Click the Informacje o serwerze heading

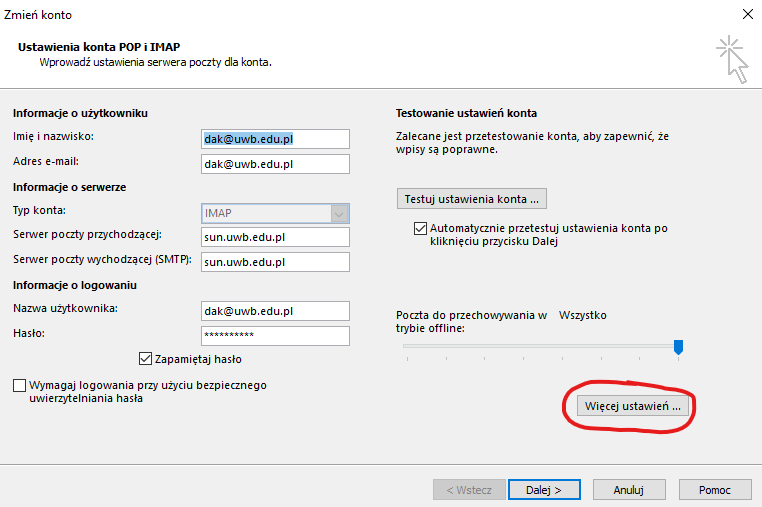pyautogui.click(x=69, y=187)
